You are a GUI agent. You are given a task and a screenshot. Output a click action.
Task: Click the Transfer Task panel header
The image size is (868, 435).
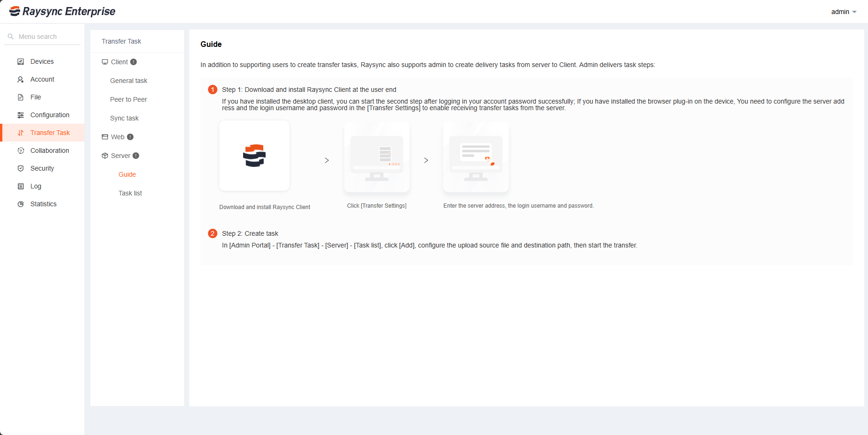click(121, 41)
